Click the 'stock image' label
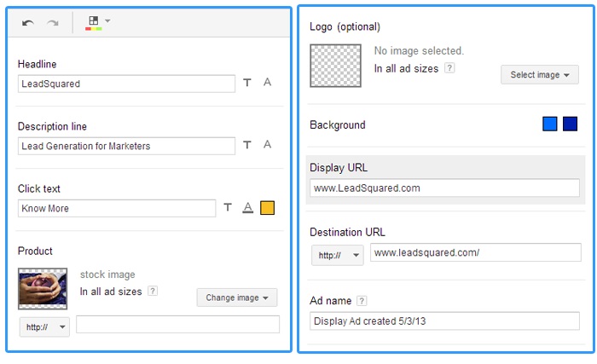 click(107, 274)
